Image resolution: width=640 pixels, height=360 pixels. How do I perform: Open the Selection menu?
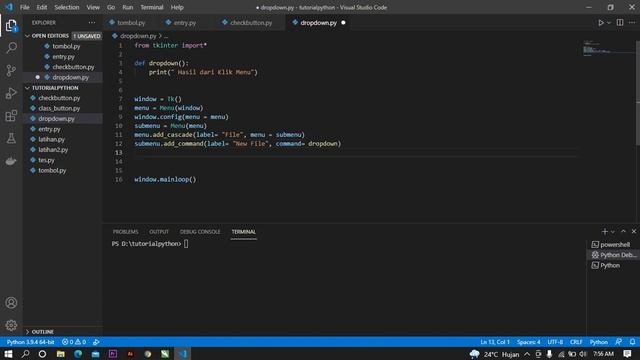67,7
